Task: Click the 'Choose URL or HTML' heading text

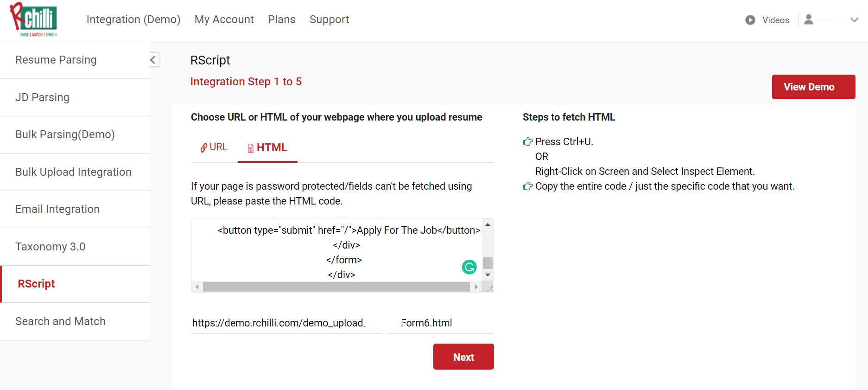Action: 336,117
